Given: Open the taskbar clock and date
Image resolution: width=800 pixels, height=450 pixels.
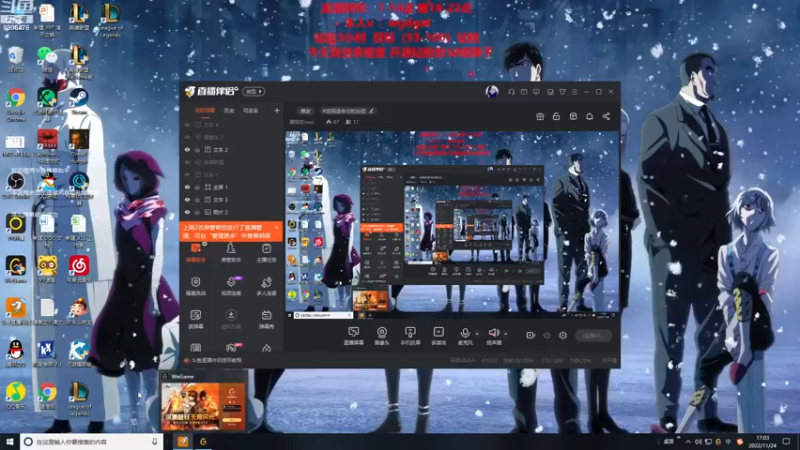Looking at the screenshot, I should click(x=762, y=441).
